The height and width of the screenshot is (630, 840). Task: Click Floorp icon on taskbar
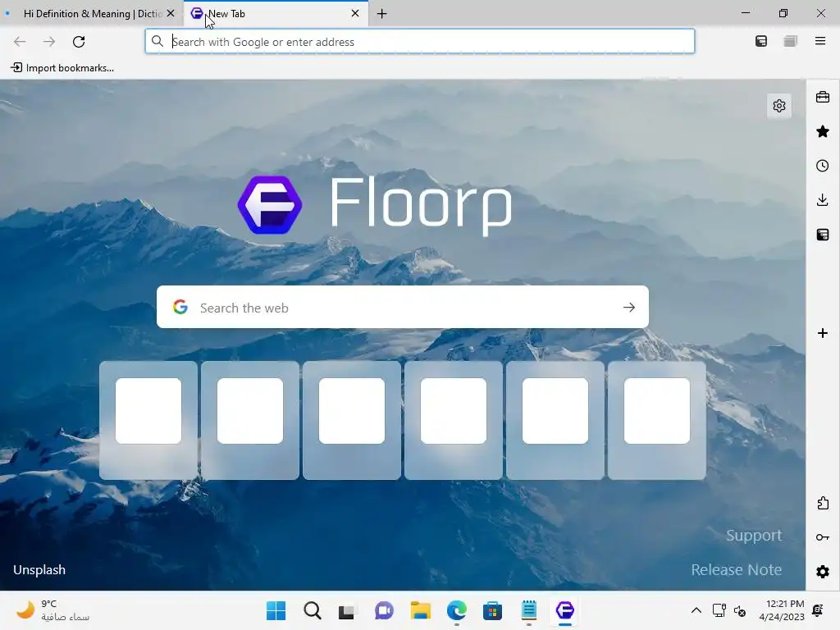click(564, 610)
